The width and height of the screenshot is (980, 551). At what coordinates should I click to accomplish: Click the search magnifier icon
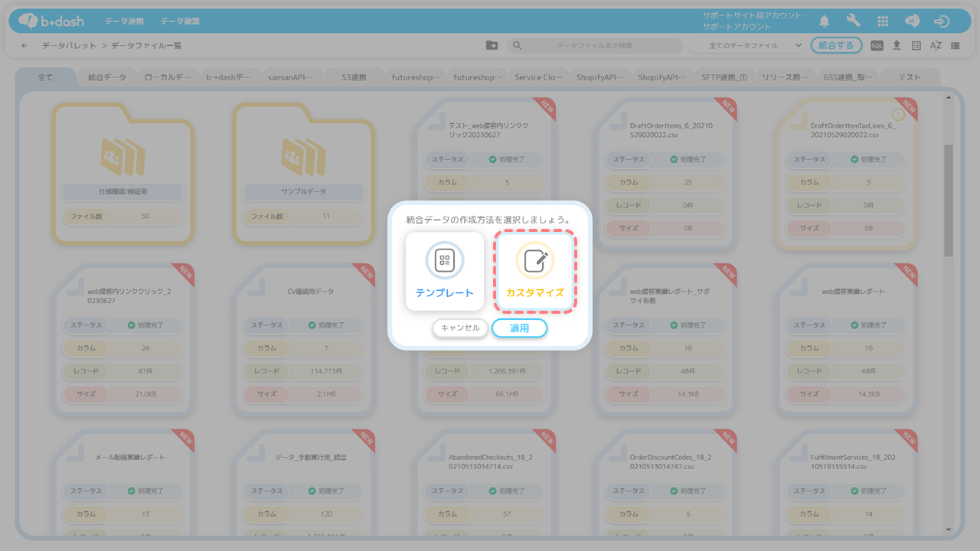click(x=517, y=46)
